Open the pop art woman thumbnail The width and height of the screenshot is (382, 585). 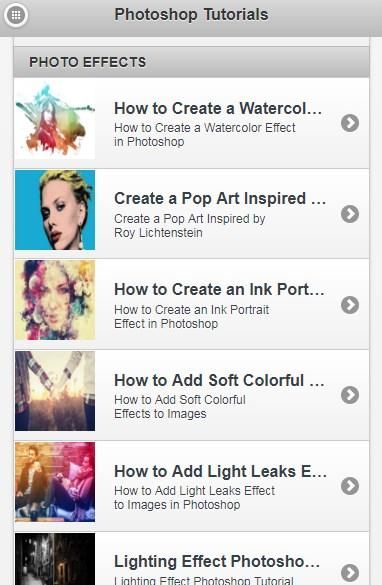tap(55, 210)
